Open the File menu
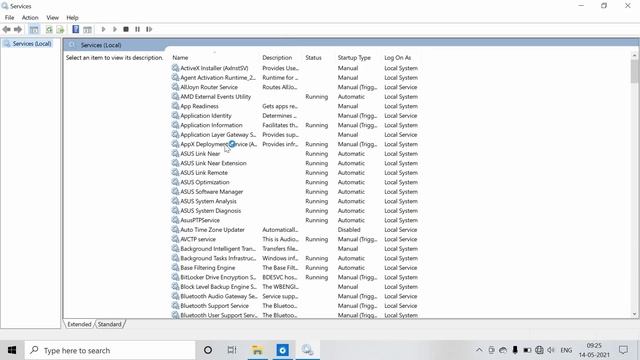Screen dimensions: 640x360 pos(9,18)
